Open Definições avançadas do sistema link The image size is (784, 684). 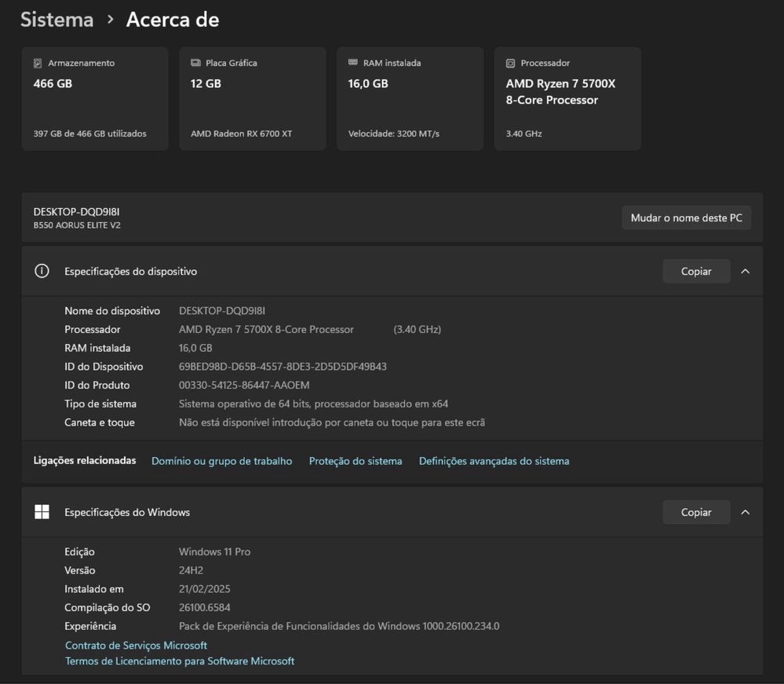coord(494,461)
